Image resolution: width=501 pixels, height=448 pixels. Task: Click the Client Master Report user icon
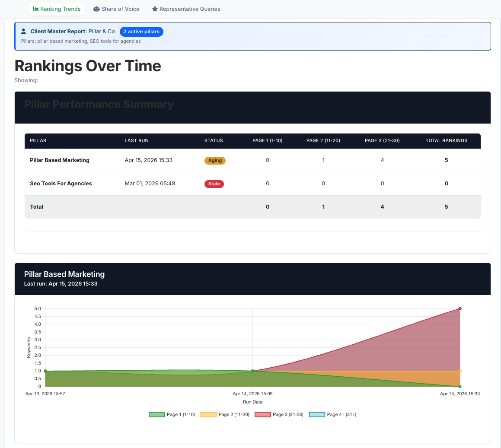23,31
